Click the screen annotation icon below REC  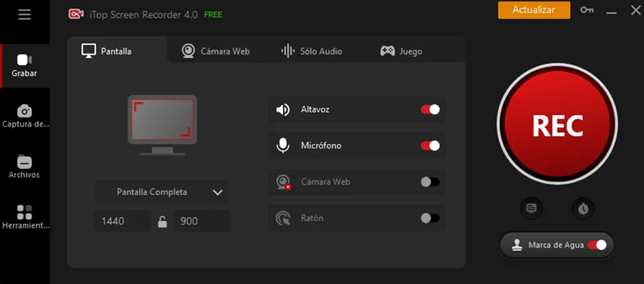point(532,209)
